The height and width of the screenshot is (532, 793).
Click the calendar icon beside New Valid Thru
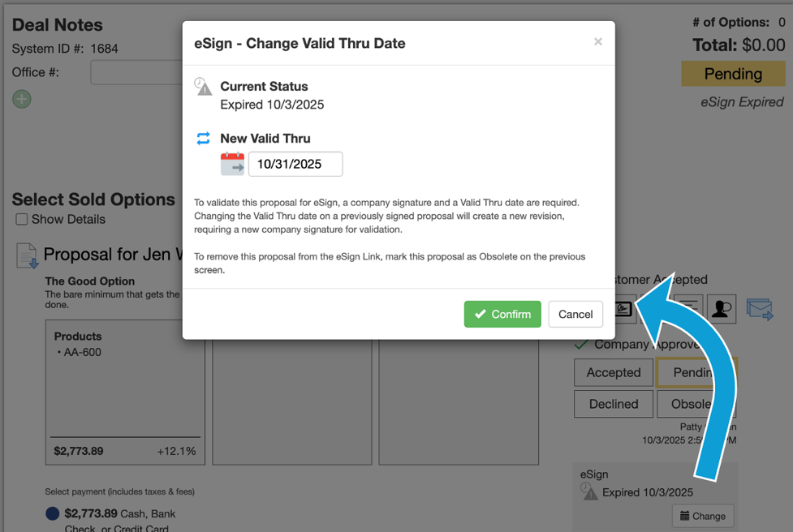coord(232,164)
